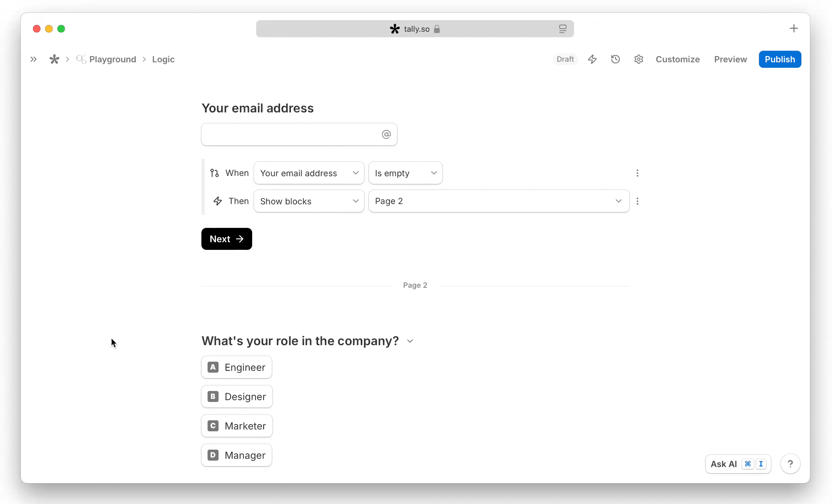The image size is (832, 504).
Task: Expand chevron next to role question
Action: [410, 341]
